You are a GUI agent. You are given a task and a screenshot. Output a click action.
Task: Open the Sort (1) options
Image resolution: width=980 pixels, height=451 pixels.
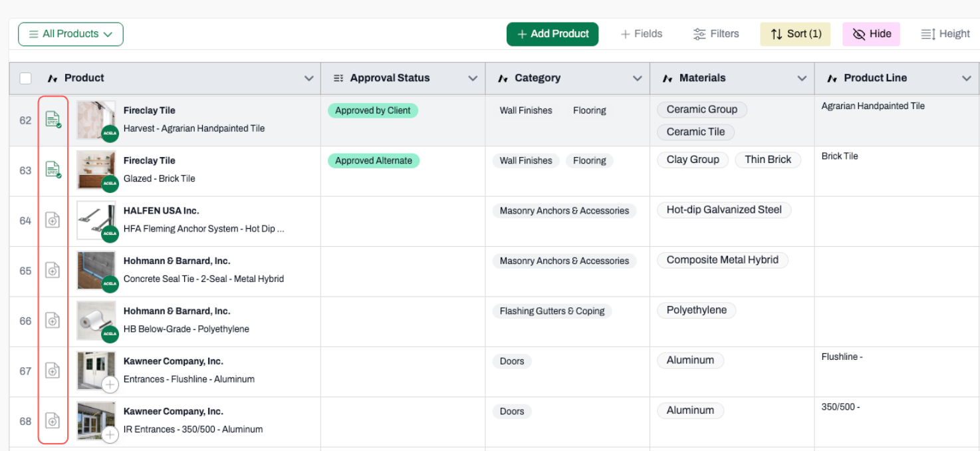pyautogui.click(x=795, y=34)
